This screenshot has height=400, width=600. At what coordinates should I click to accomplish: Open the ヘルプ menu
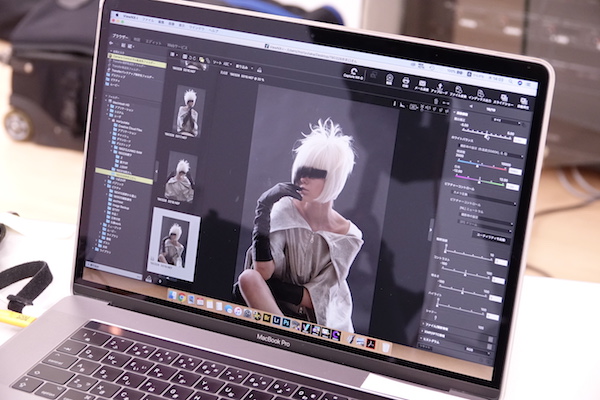click(x=213, y=30)
